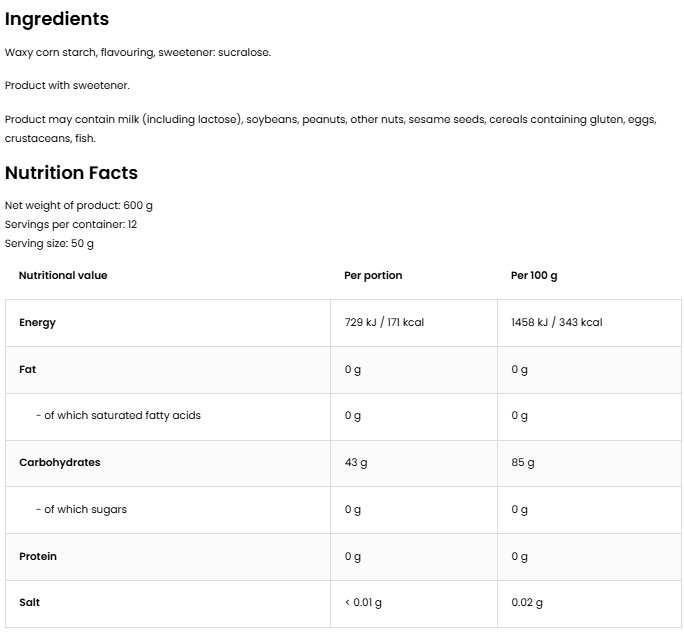684x634 pixels.
Task: Click the Ingredients heading
Action: [x=57, y=19]
